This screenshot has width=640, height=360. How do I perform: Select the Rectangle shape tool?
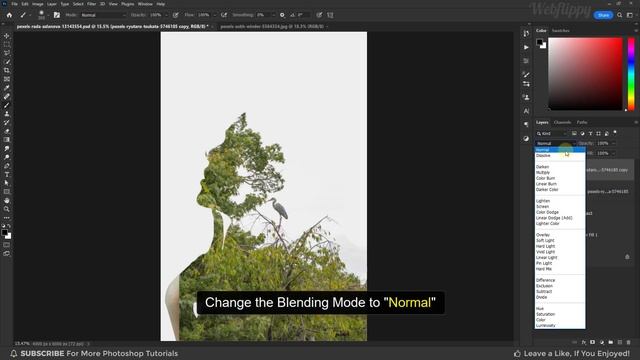(x=7, y=191)
